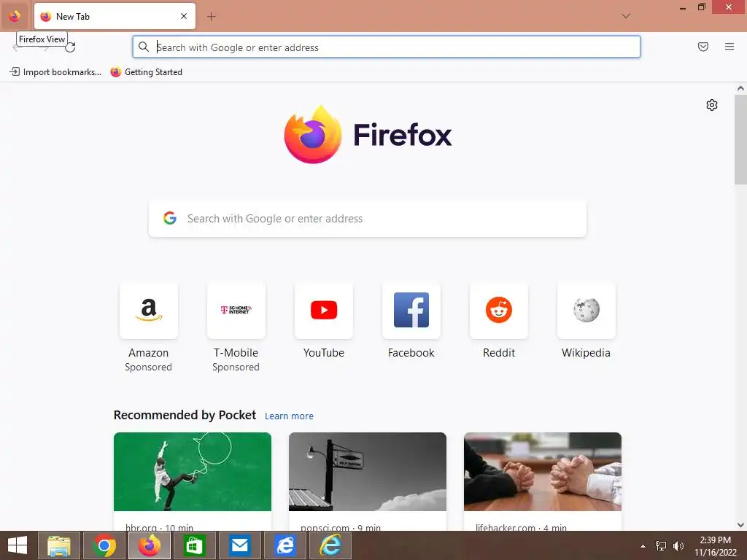Open the lifehacker.com Pocket story thumbnail
This screenshot has width=747, height=560.
(543, 472)
